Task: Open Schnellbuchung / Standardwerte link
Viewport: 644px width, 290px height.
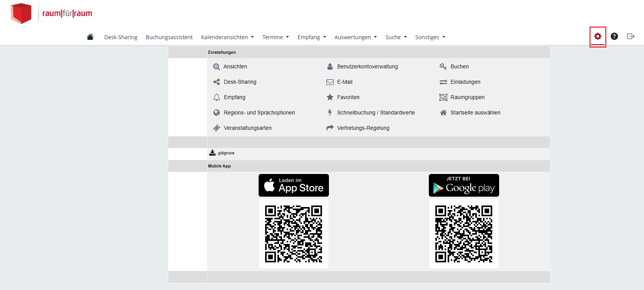Action: click(x=376, y=113)
